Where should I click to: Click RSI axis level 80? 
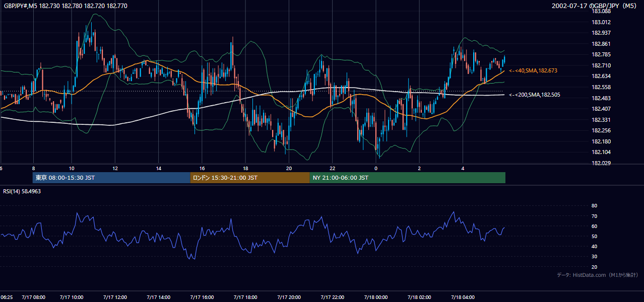coord(594,206)
